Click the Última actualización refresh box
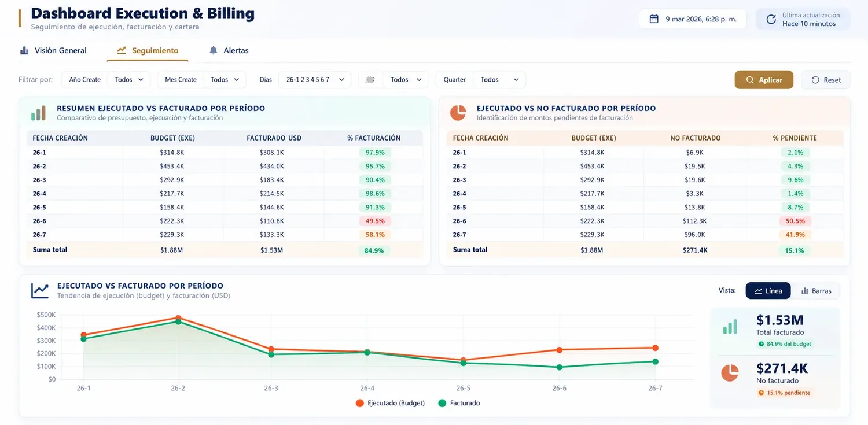The width and height of the screenshot is (868, 425). coord(803,19)
